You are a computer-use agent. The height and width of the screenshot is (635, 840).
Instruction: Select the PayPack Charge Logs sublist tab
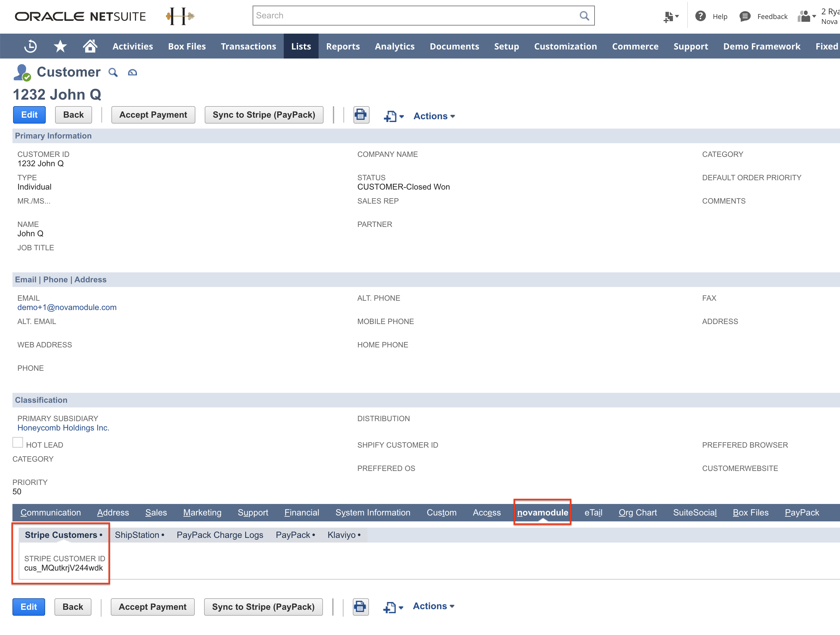coord(220,535)
